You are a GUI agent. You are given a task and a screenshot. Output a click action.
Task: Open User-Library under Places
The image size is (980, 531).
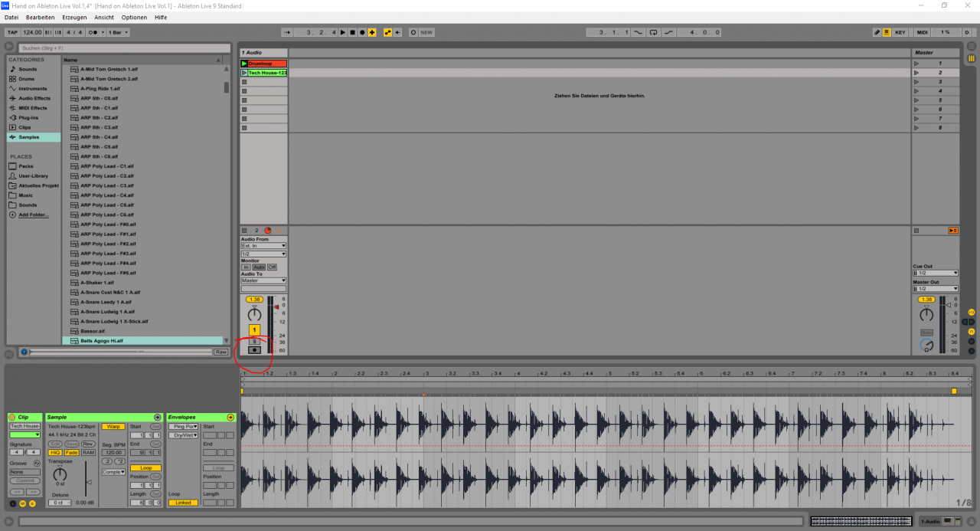[x=33, y=176]
